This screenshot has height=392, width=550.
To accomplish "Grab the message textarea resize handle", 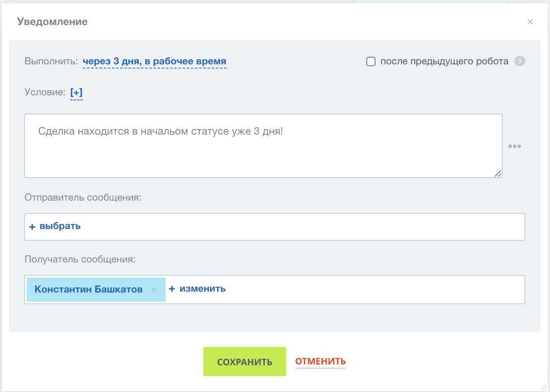I will click(x=498, y=174).
